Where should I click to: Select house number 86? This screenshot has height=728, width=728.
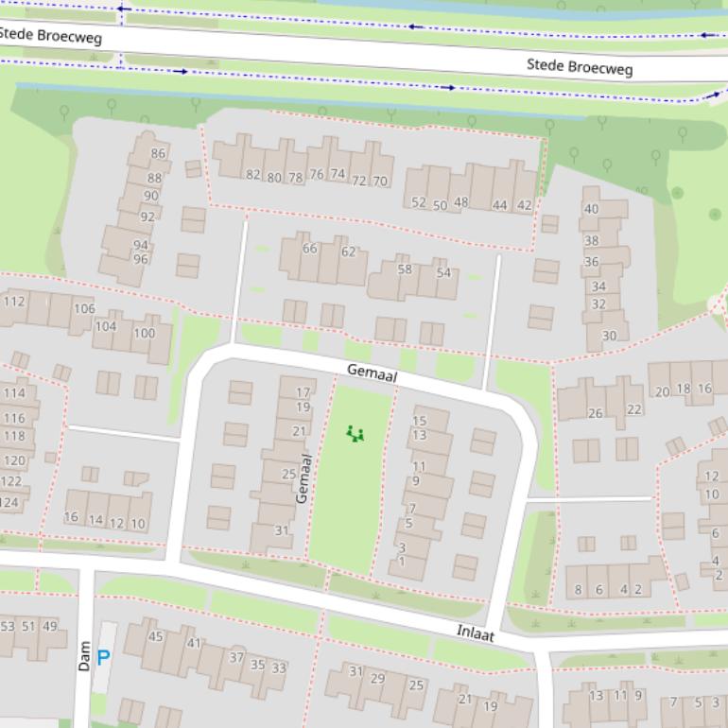(x=158, y=153)
